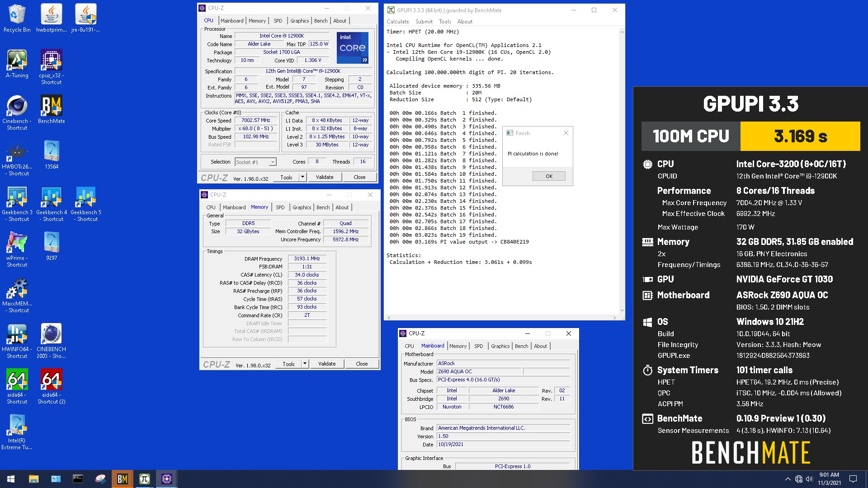The image size is (868, 488).
Task: Click the GPUPI horizontal scrollbar
Action: point(501,318)
